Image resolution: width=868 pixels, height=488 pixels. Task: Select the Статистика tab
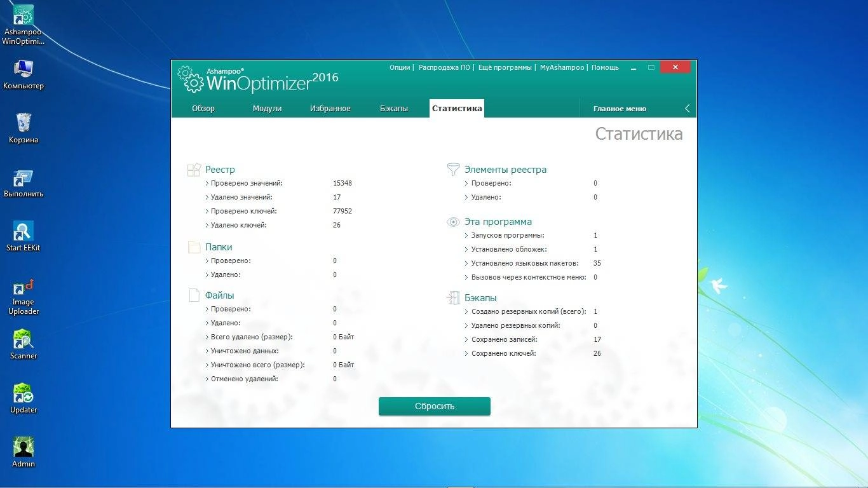[x=457, y=108]
